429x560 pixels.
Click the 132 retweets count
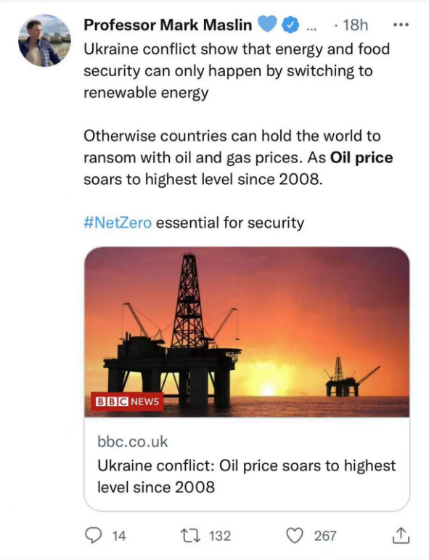(x=220, y=536)
